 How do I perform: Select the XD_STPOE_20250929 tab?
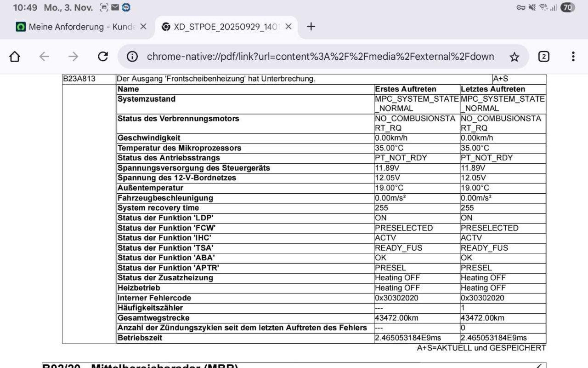coord(220,27)
